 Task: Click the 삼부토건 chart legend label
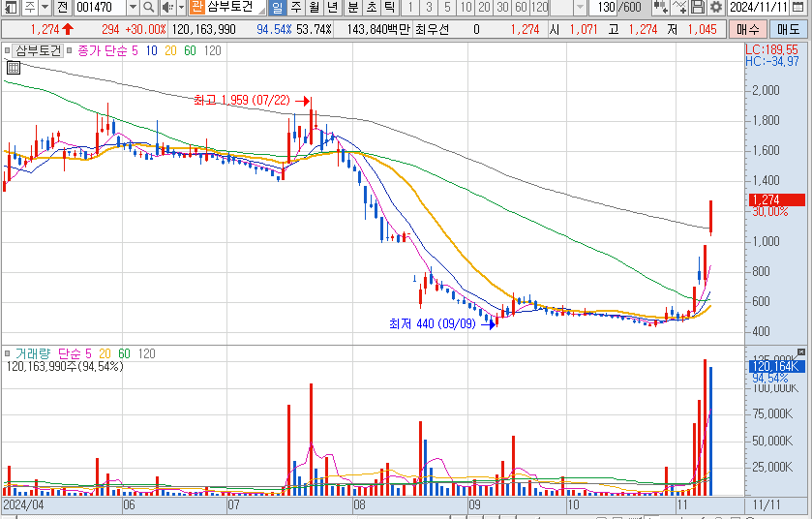tap(39, 50)
